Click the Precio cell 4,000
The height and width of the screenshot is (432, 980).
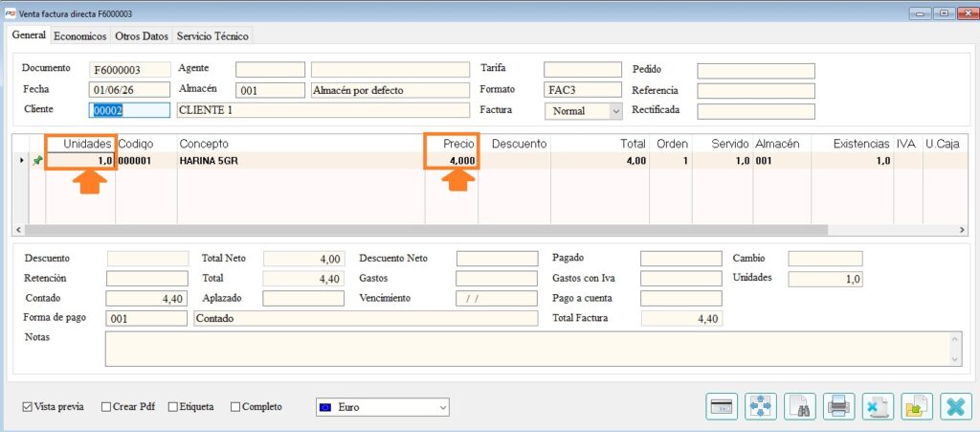tap(452, 161)
